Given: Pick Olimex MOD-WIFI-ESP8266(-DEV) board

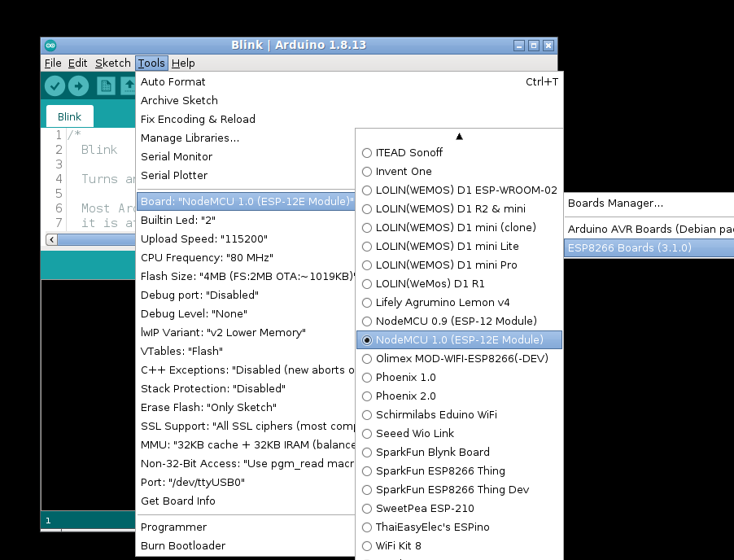Looking at the screenshot, I should [459, 359].
